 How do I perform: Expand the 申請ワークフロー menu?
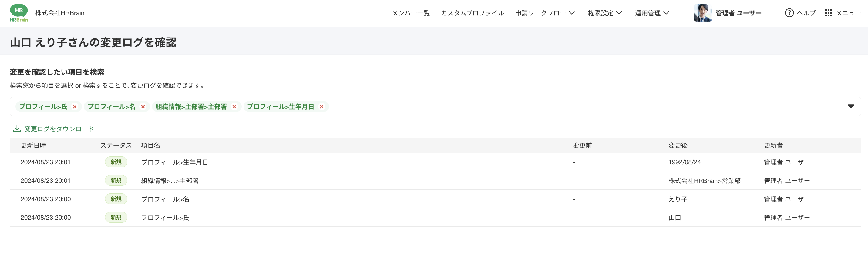(544, 13)
